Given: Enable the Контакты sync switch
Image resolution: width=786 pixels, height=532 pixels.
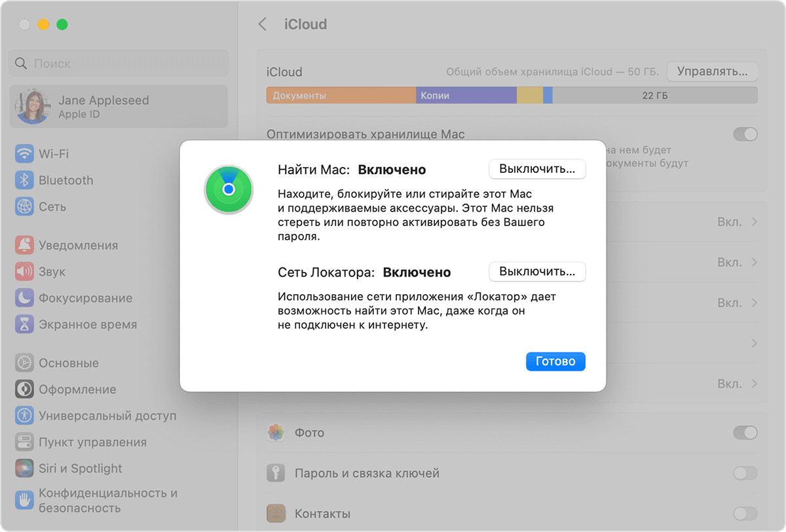Looking at the screenshot, I should coord(745,513).
